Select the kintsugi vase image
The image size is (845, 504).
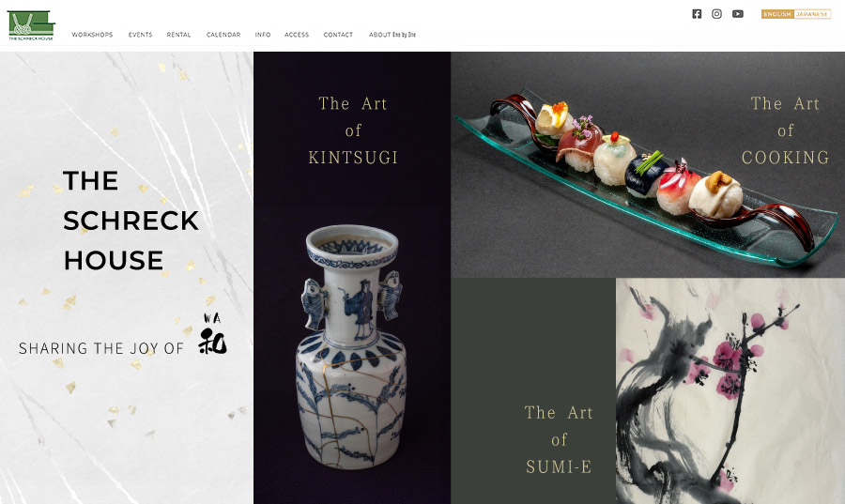tap(352, 346)
